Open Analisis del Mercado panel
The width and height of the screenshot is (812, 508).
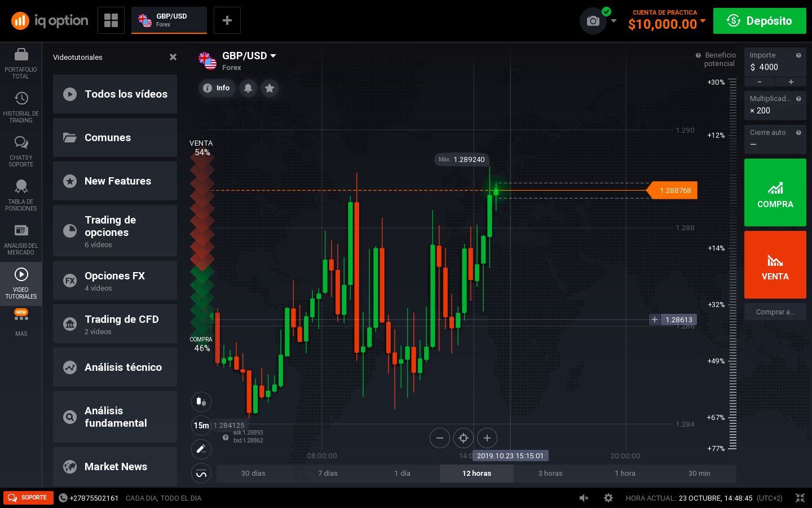(21, 239)
